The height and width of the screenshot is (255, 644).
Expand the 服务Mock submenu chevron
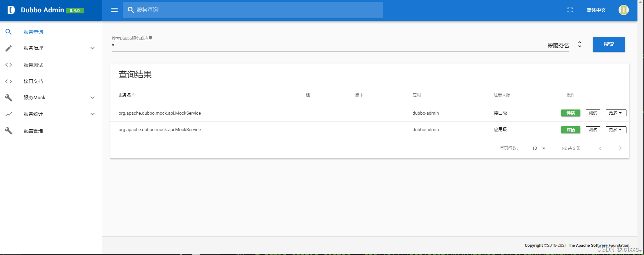tap(92, 98)
